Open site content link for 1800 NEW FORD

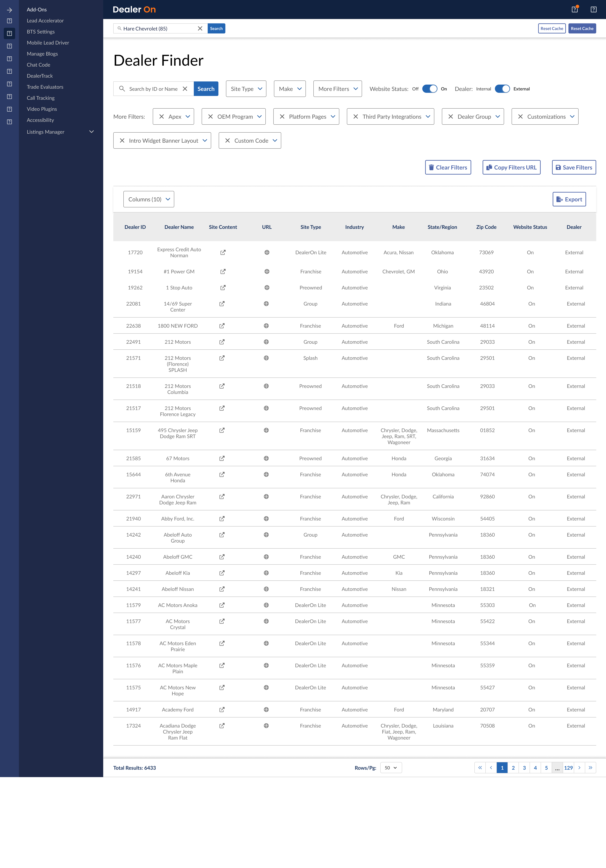(222, 326)
